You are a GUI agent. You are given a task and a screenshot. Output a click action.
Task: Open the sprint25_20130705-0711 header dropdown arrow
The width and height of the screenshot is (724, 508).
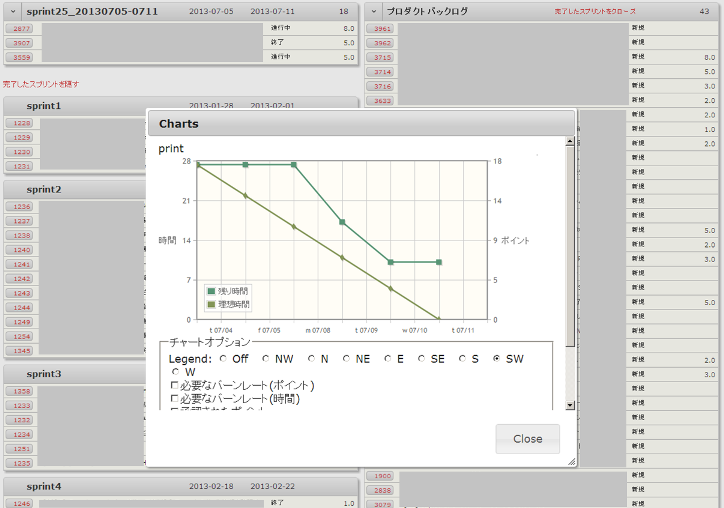click(x=13, y=11)
